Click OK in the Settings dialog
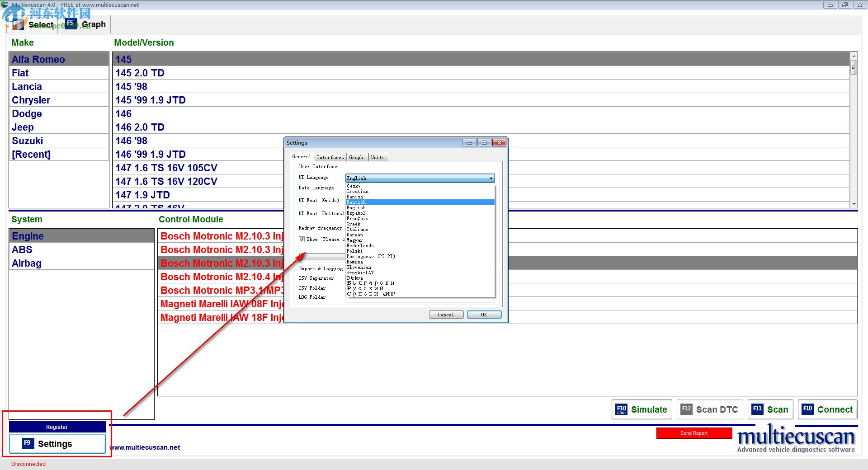The image size is (868, 470). pos(484,315)
